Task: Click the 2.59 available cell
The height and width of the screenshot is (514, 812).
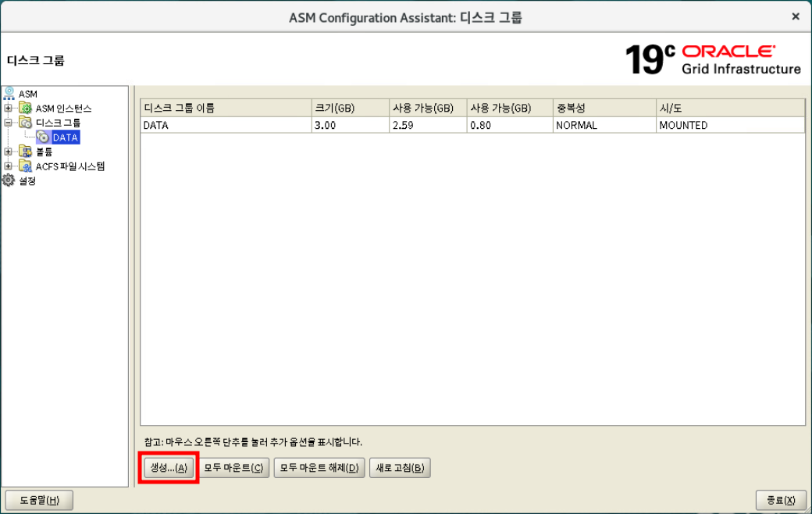Action: pyautogui.click(x=428, y=125)
